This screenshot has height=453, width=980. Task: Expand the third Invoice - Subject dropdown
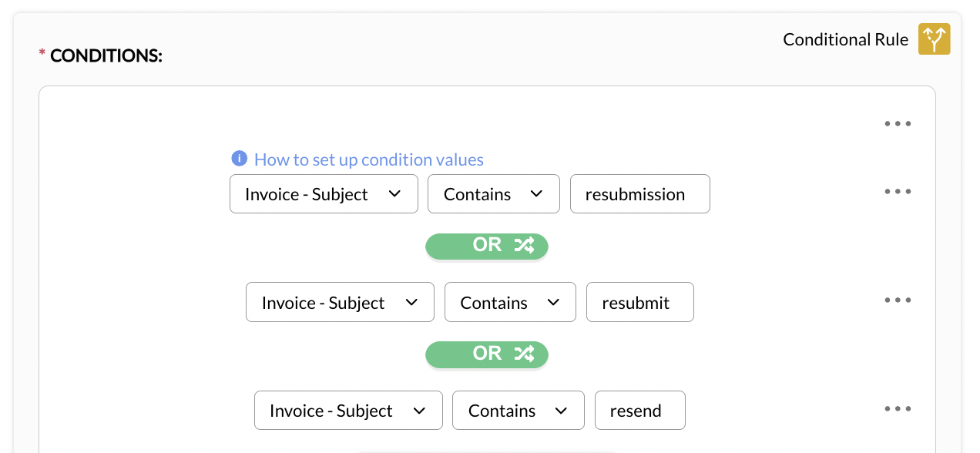pos(348,410)
